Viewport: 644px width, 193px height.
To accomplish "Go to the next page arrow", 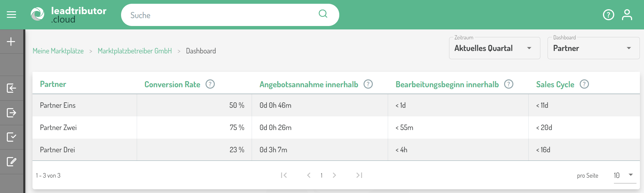I will tap(334, 175).
